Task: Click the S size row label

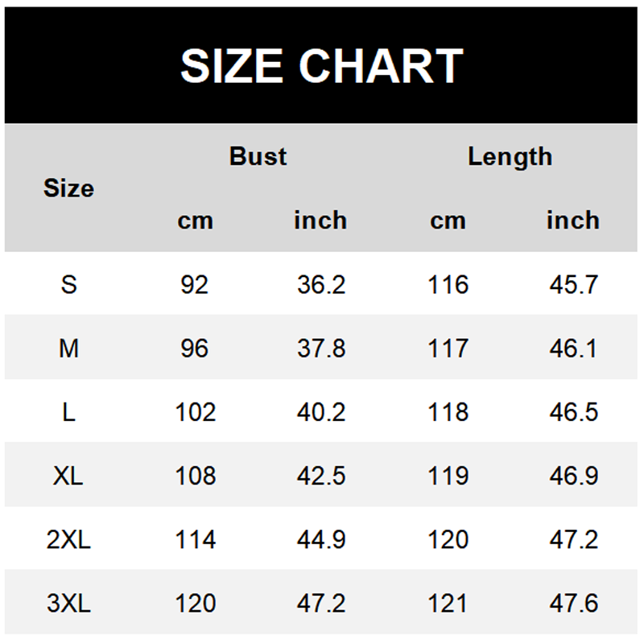Action: click(x=69, y=284)
